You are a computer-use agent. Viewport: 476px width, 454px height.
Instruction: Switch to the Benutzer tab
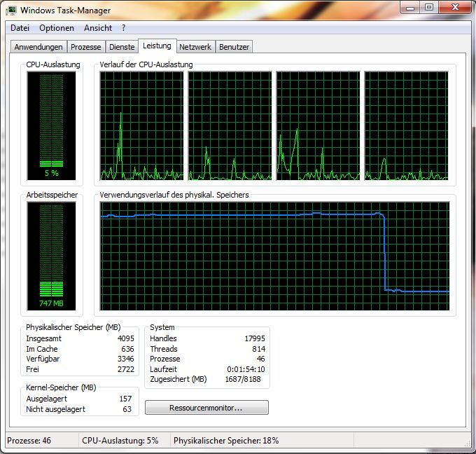point(234,47)
